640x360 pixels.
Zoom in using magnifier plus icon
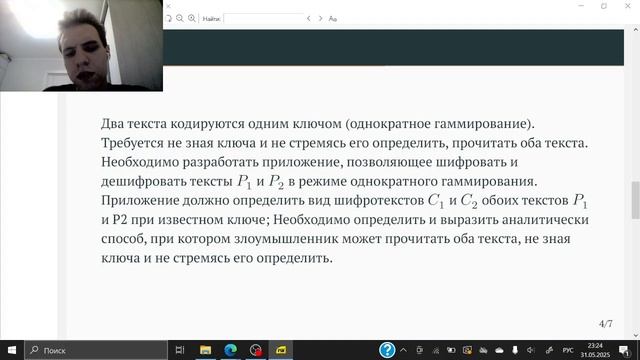[191, 18]
